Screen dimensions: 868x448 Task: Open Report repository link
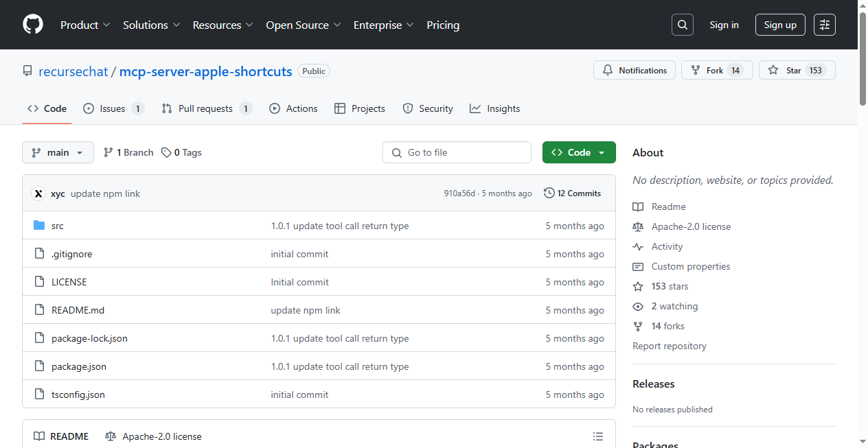click(670, 346)
